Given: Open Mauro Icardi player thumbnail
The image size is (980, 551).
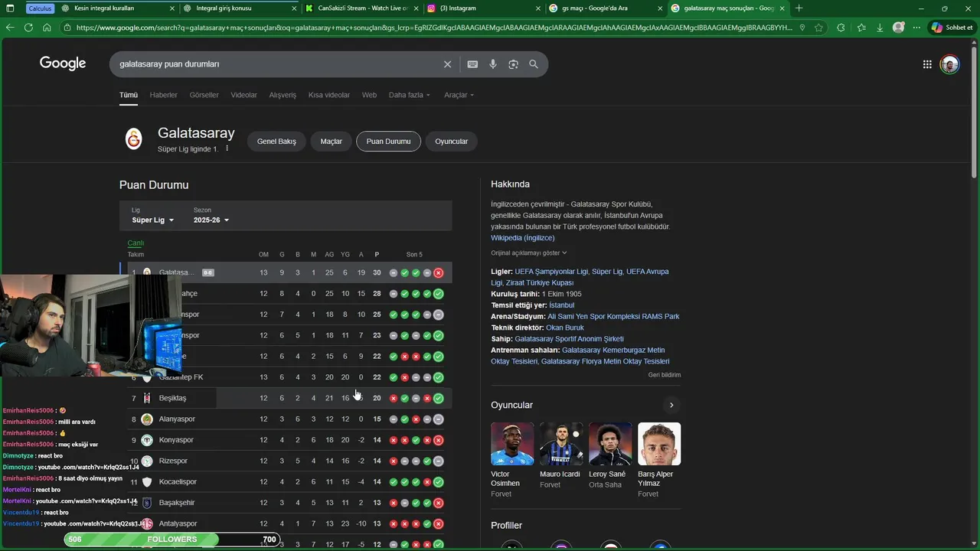Looking at the screenshot, I should point(561,444).
